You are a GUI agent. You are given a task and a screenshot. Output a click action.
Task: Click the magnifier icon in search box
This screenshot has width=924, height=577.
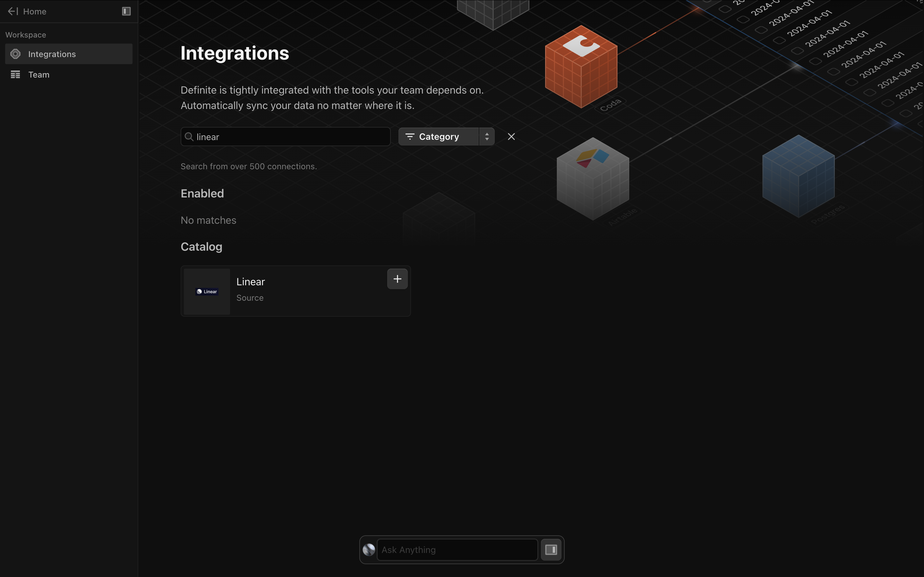click(189, 137)
